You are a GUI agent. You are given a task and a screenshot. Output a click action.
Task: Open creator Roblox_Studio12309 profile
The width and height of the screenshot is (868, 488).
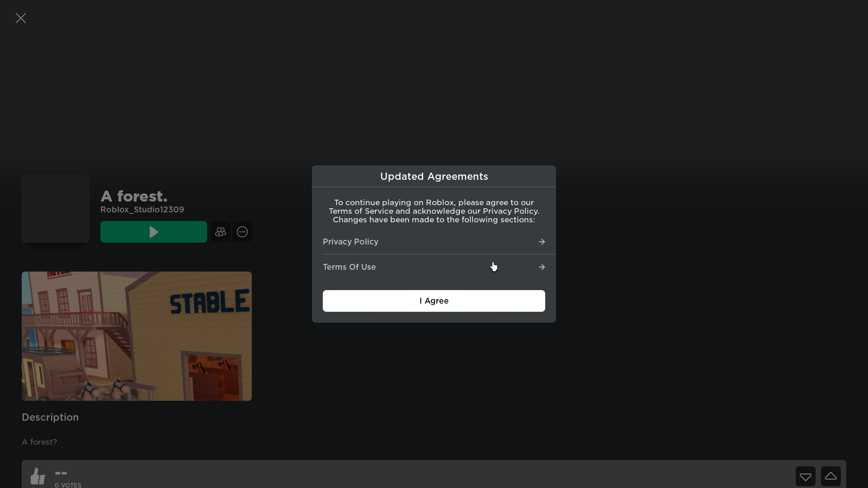[142, 210]
